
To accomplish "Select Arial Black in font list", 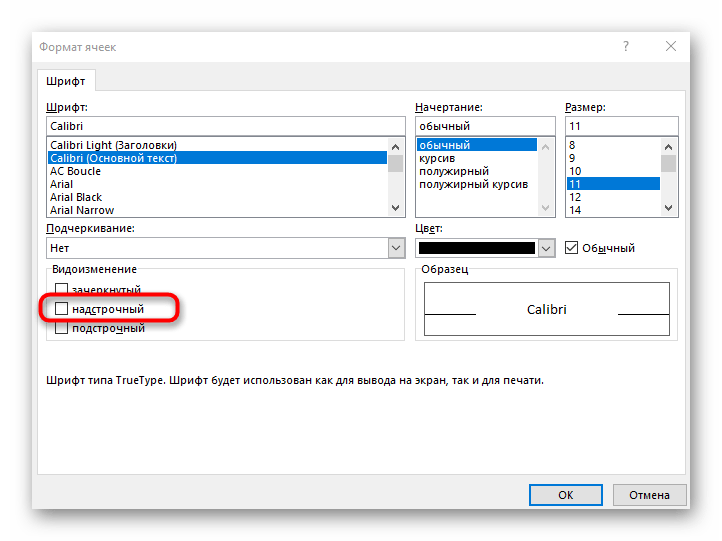I will (x=76, y=197).
